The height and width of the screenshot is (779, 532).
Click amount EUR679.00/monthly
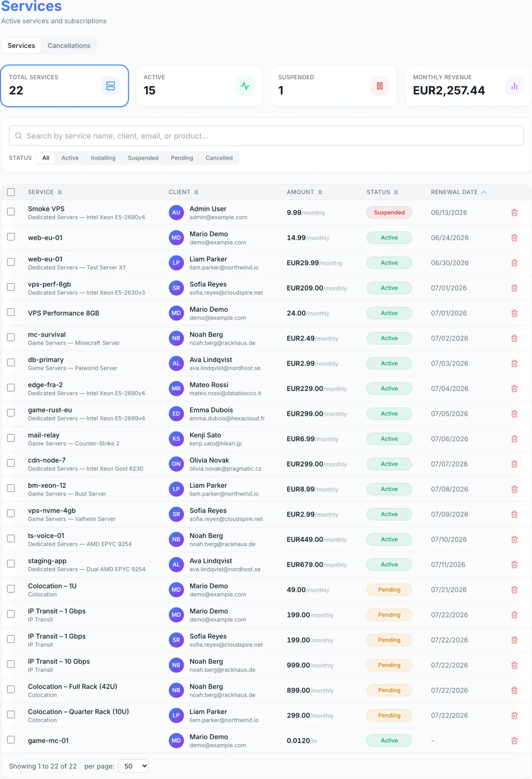pos(317,565)
